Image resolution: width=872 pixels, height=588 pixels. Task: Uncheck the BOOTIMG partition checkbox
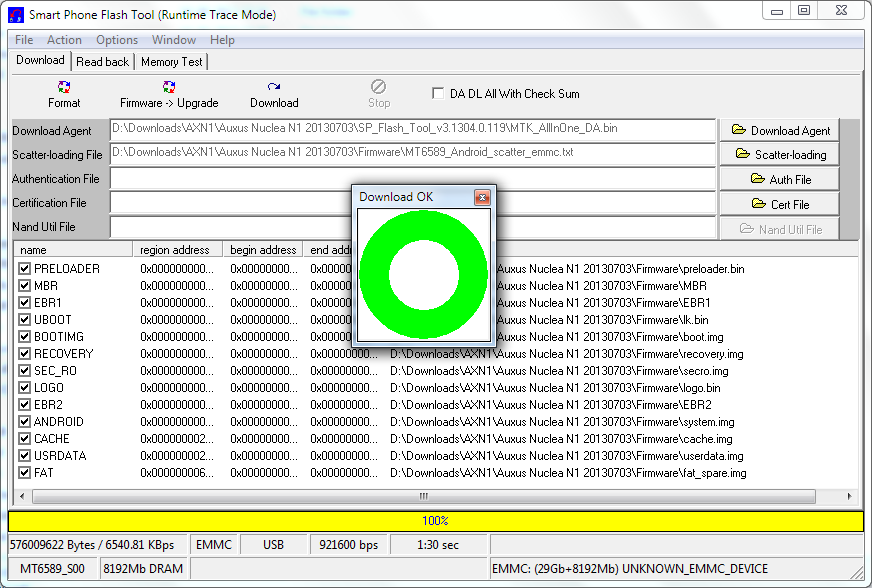click(x=24, y=337)
